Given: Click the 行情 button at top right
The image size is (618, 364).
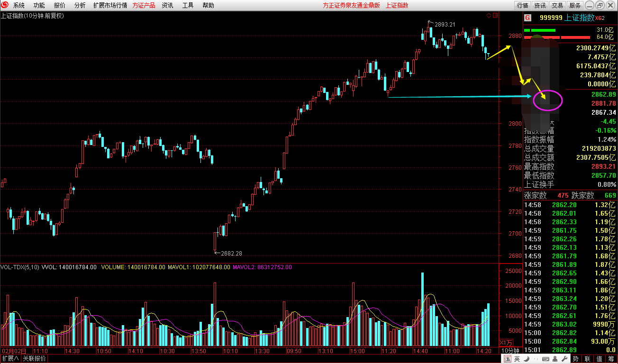Looking at the screenshot, I should 522,6.
